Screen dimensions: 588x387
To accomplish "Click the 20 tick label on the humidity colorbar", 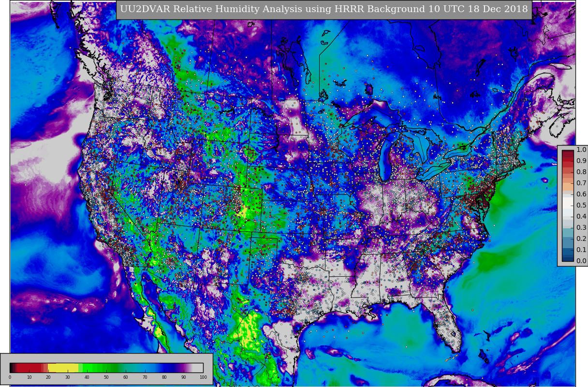I will pyautogui.click(x=48, y=377).
